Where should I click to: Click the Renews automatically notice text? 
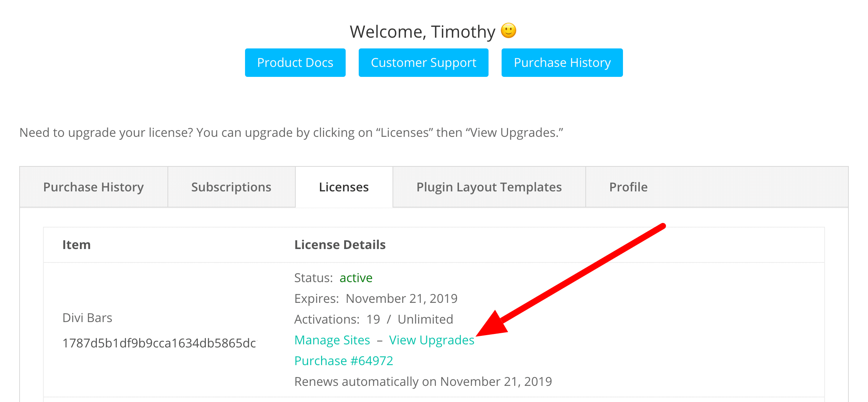[423, 382]
